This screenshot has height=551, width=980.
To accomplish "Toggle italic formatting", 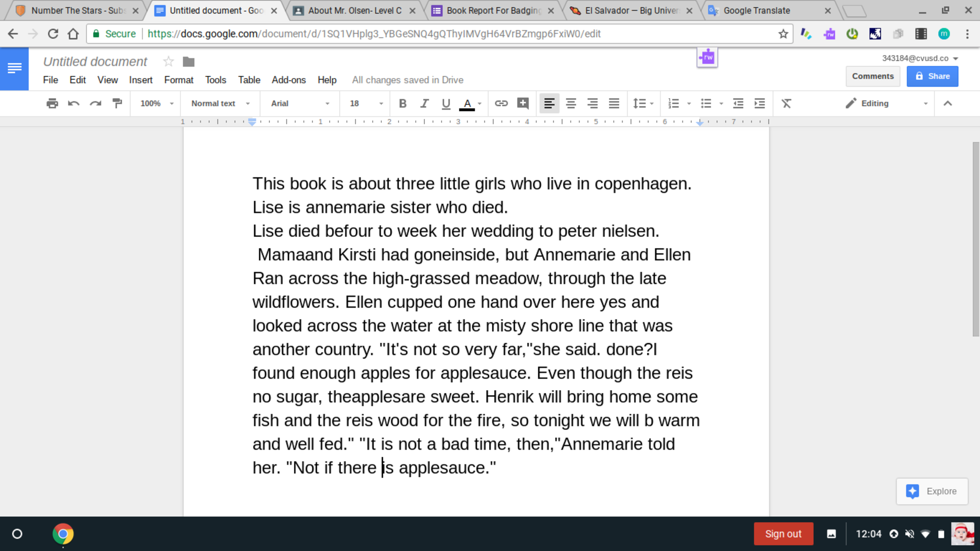I will pos(424,103).
